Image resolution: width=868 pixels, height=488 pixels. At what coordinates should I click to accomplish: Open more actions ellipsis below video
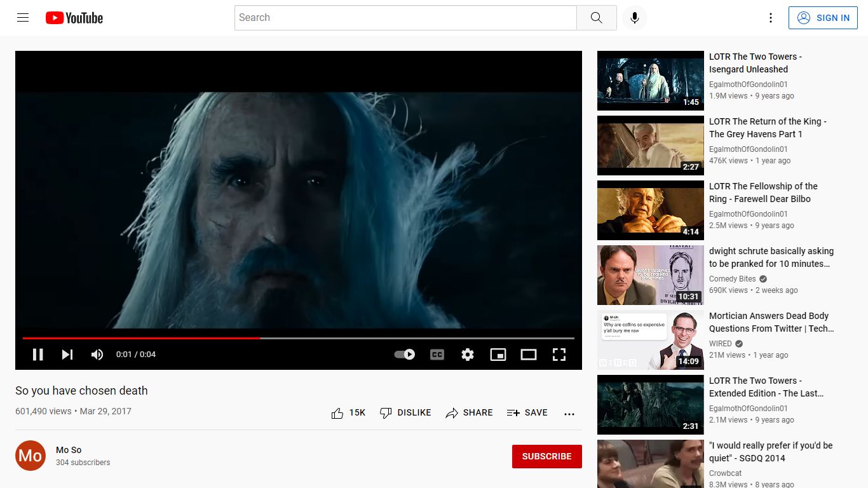(569, 414)
